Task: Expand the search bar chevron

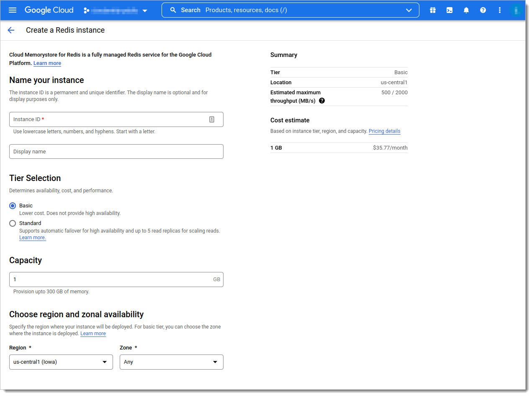Action: [409, 10]
